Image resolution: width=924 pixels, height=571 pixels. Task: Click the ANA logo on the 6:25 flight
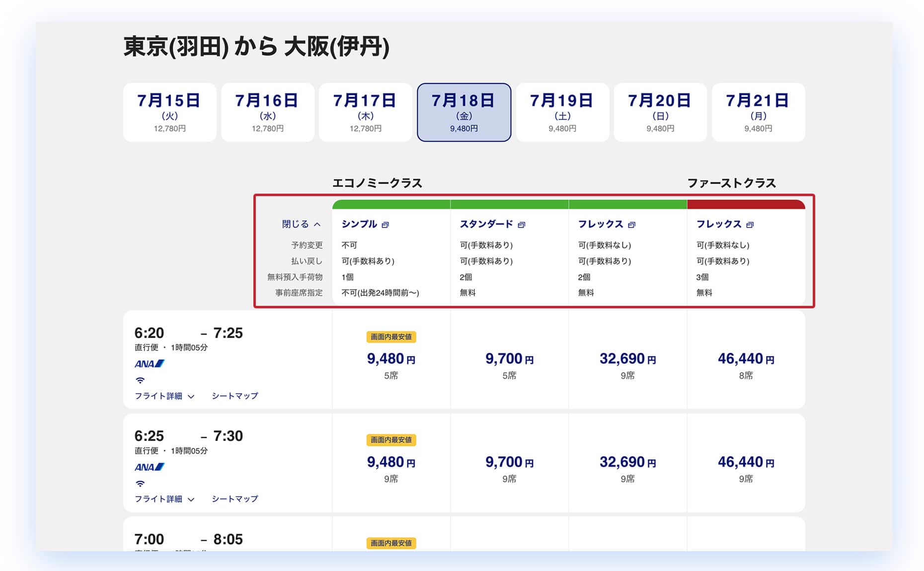coord(149,467)
